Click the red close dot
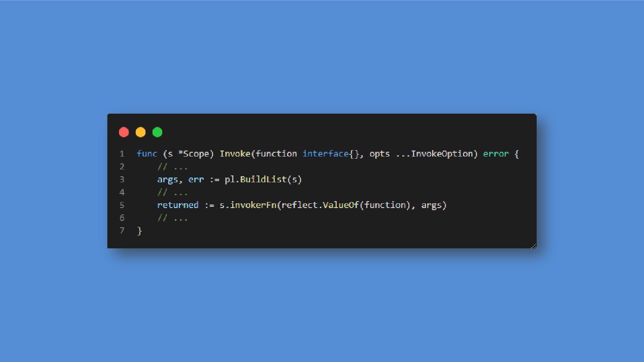Viewport: 644px width, 362px height. (124, 132)
